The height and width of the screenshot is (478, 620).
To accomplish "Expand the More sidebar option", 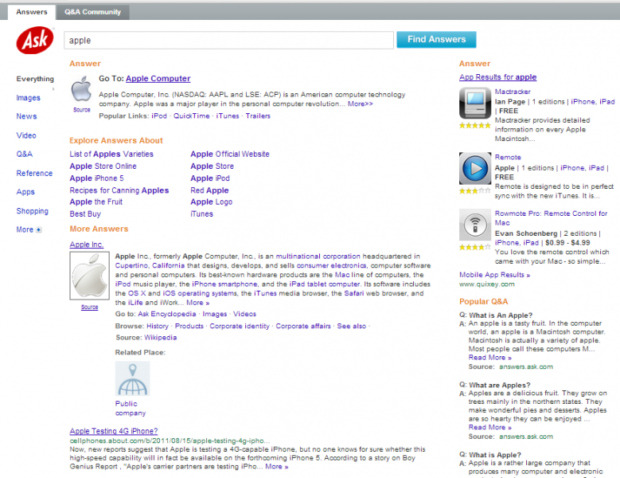I will point(29,229).
